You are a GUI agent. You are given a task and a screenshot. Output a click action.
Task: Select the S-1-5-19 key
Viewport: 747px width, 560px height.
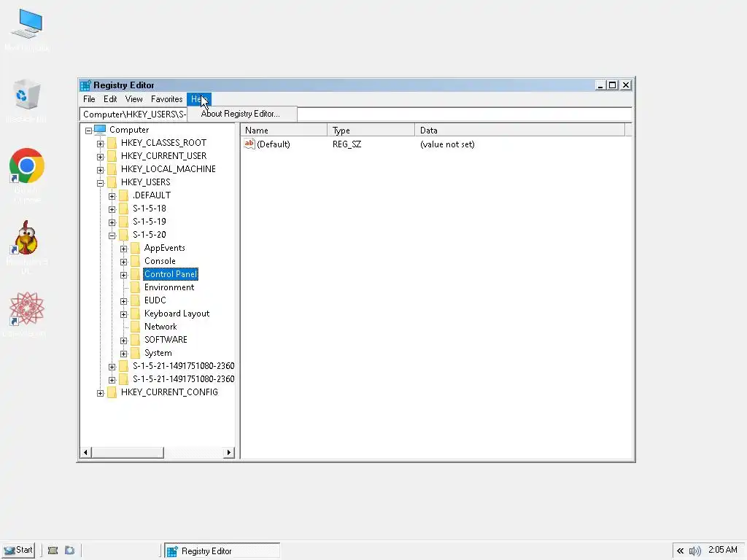[149, 222]
